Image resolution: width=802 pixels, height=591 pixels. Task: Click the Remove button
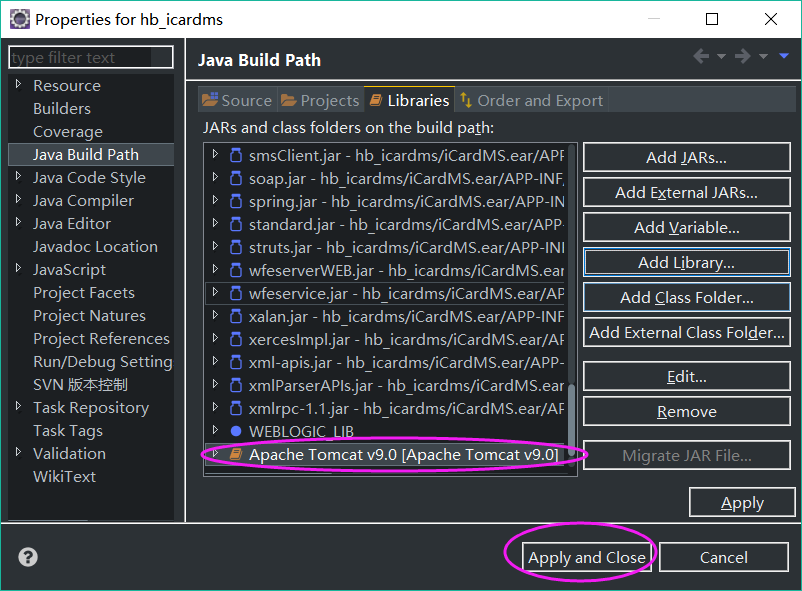pos(686,411)
